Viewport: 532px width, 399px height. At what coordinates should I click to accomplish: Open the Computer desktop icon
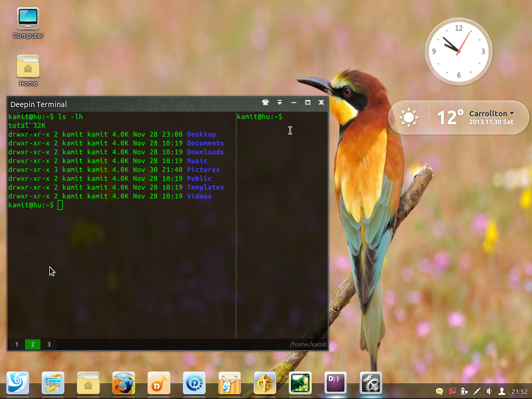point(28,23)
